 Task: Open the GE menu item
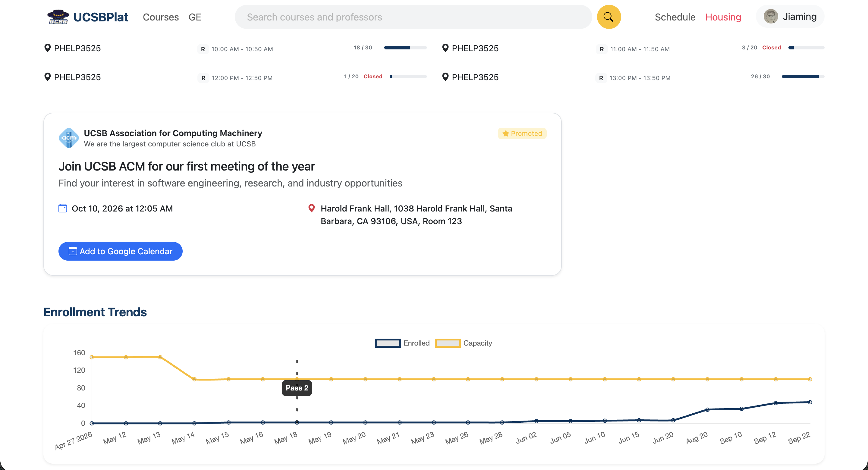pos(195,17)
